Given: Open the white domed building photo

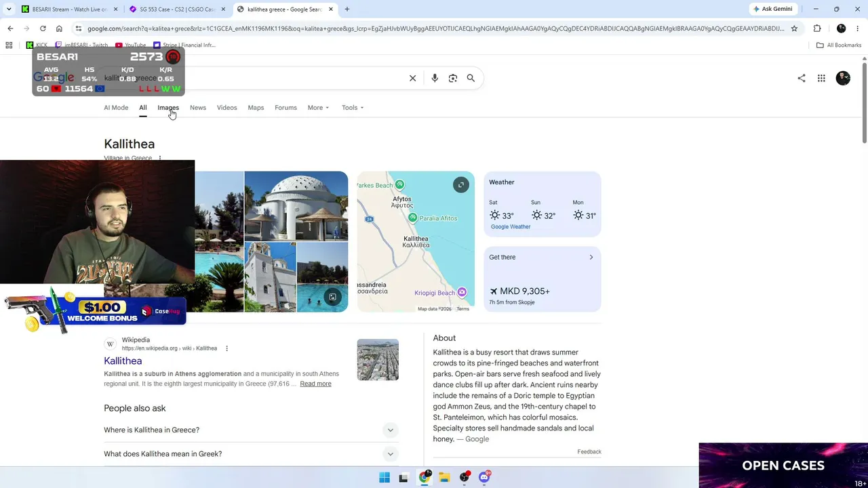Looking at the screenshot, I should [296, 206].
